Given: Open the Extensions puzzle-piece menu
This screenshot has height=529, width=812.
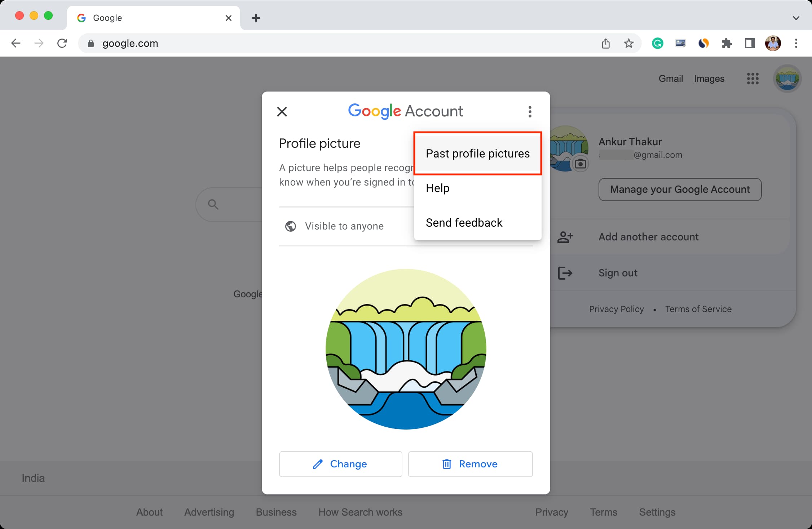Looking at the screenshot, I should pyautogui.click(x=727, y=44).
